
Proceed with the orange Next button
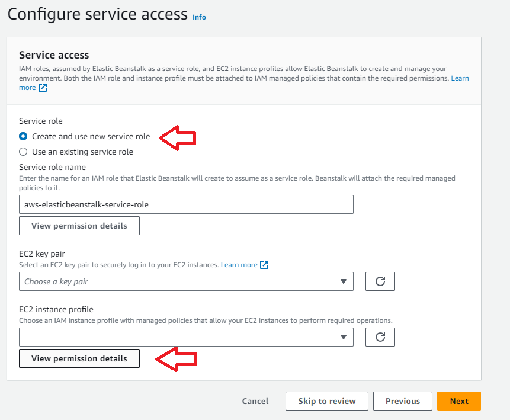[459, 401]
